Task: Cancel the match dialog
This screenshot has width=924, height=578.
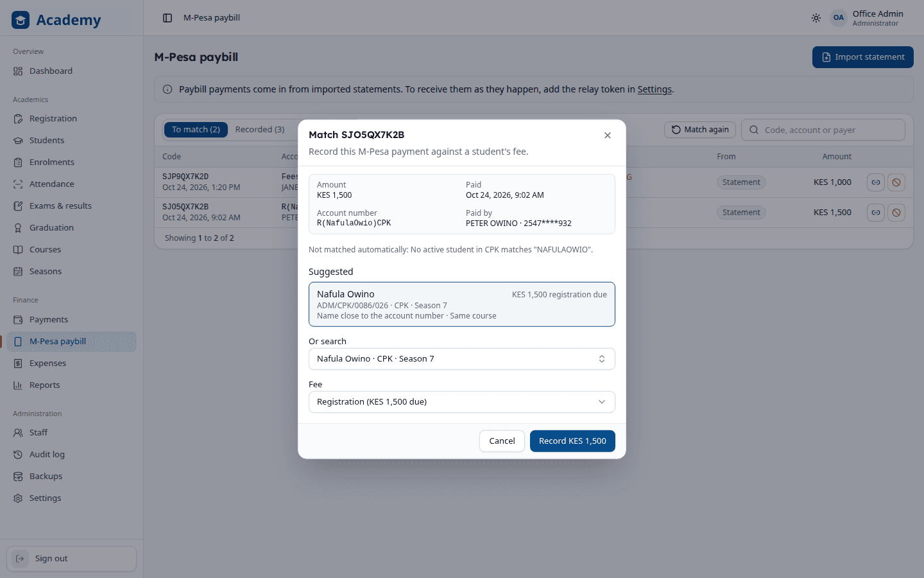Action: pyautogui.click(x=502, y=441)
